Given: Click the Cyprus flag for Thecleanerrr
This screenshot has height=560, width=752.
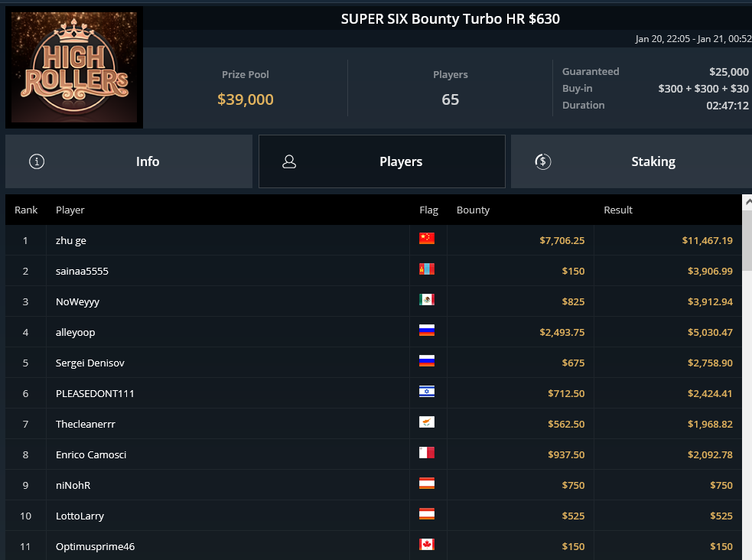Looking at the screenshot, I should (x=427, y=422).
